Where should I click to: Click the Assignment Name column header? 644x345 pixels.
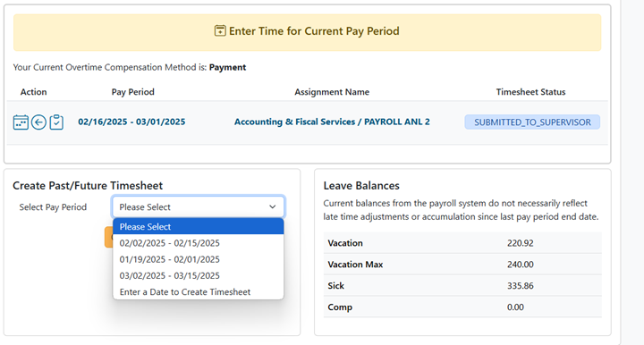click(x=332, y=92)
